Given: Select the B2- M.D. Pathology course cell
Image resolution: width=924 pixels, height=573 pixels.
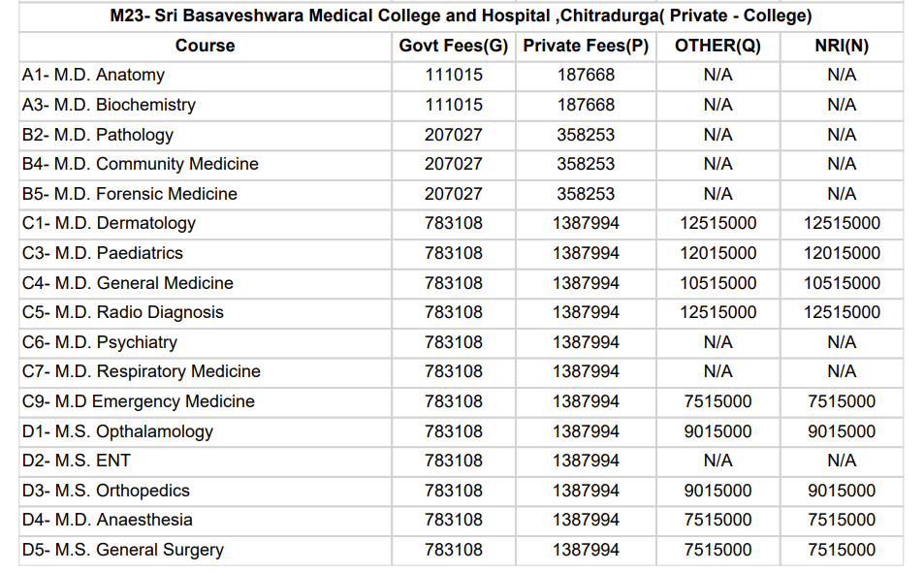Looking at the screenshot, I should pyautogui.click(x=98, y=135).
